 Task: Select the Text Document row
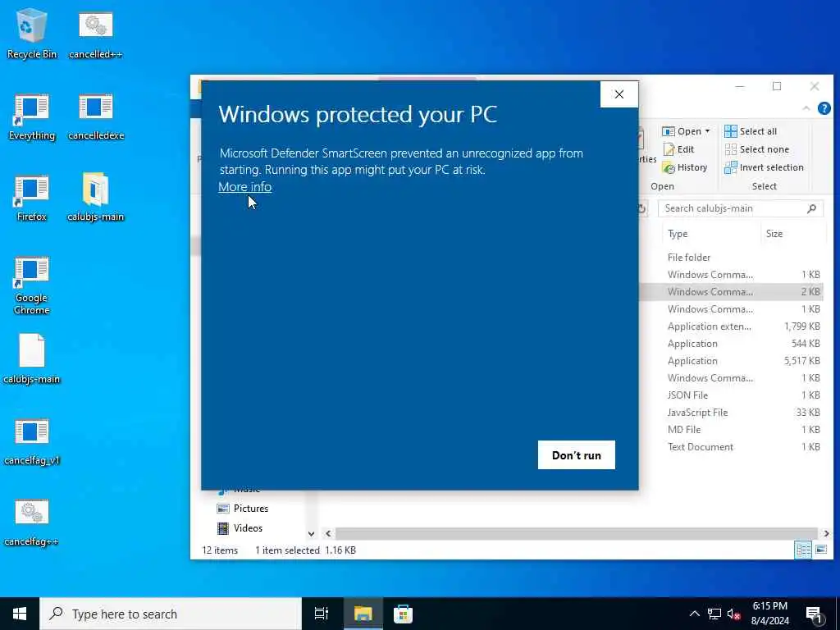point(731,447)
